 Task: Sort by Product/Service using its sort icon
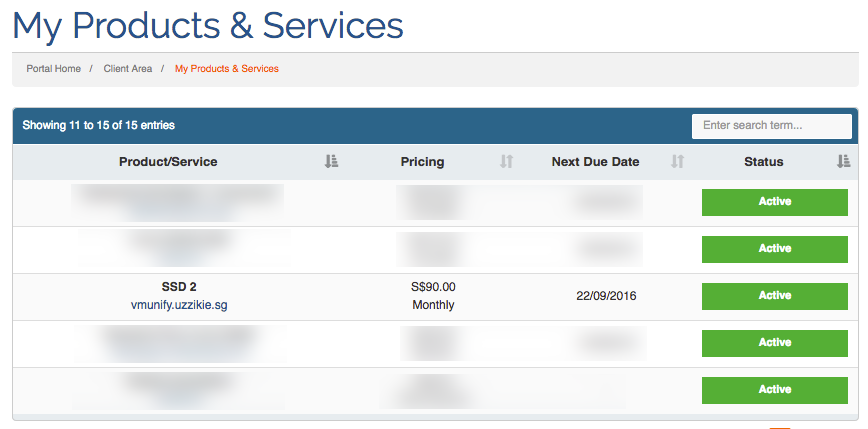(x=331, y=162)
